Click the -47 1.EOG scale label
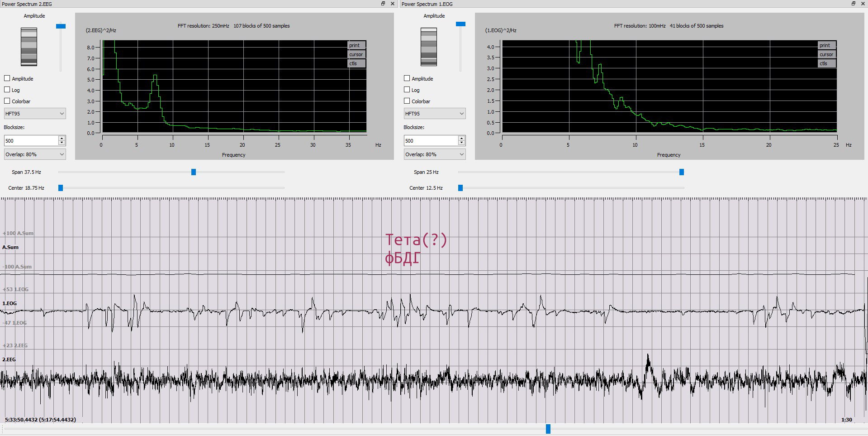Screen dimensions: 868x436 click(15, 323)
